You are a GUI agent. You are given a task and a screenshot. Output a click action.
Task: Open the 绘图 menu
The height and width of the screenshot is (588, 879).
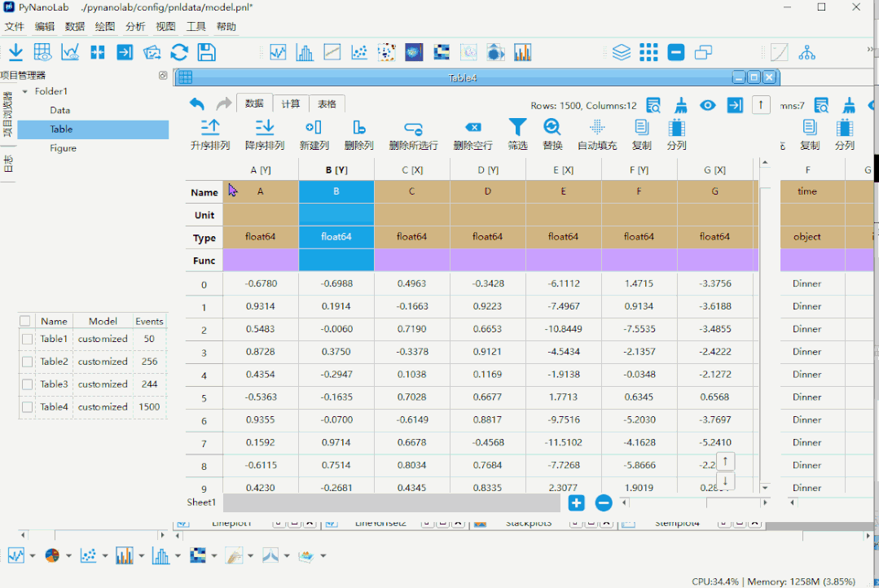click(105, 26)
